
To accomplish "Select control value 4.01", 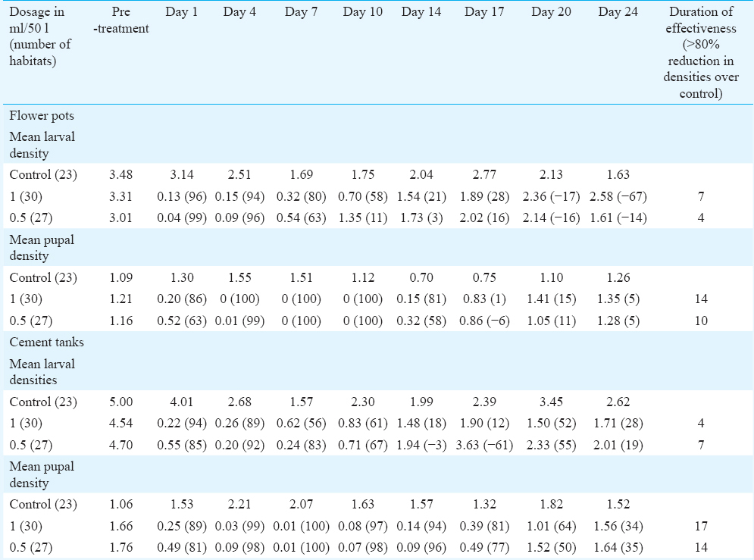I will click(x=182, y=402).
